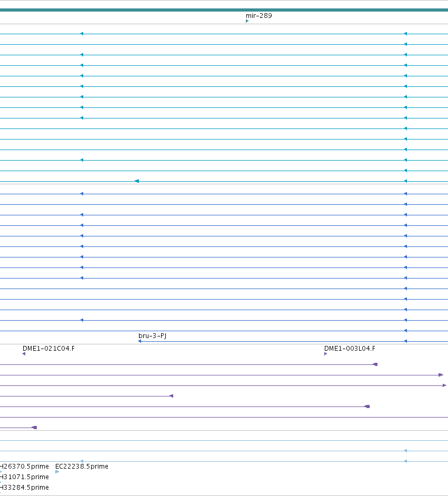
Task: Select the H26370.5prime EST label
Action: point(24,467)
